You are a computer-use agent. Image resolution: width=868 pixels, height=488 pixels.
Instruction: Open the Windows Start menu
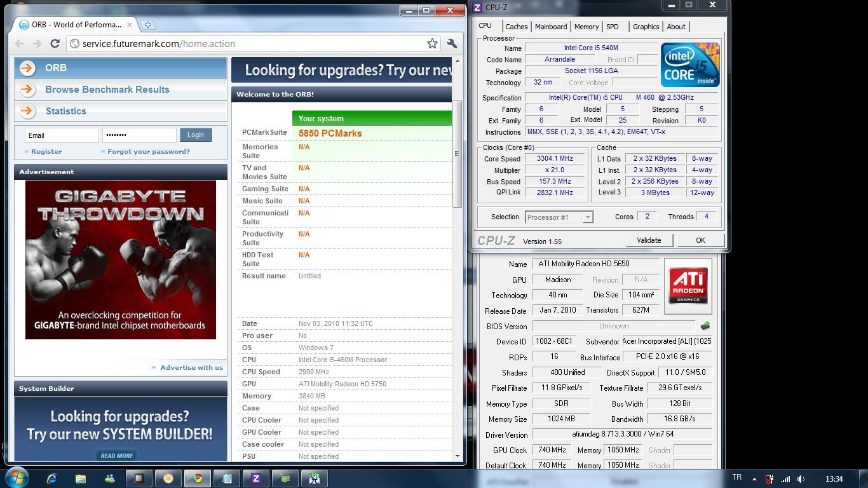coord(17,478)
